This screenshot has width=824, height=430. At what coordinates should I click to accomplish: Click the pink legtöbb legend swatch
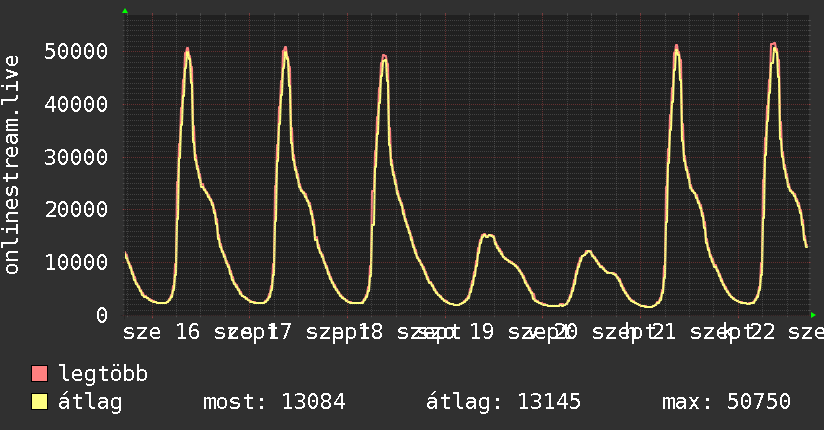point(39,374)
